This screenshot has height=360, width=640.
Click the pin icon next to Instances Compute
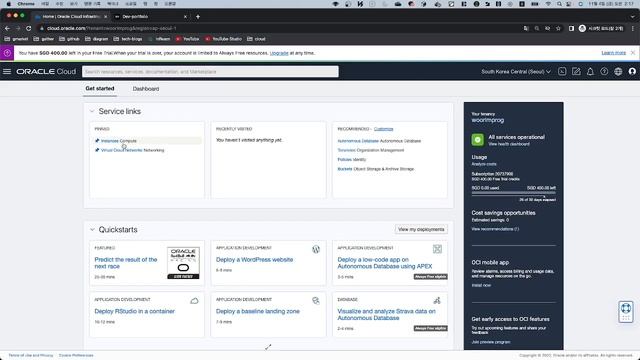point(97,141)
